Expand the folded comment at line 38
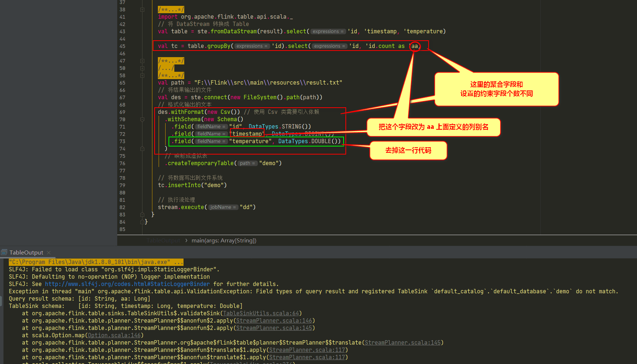Screen dimensions: 637x364 142,10
